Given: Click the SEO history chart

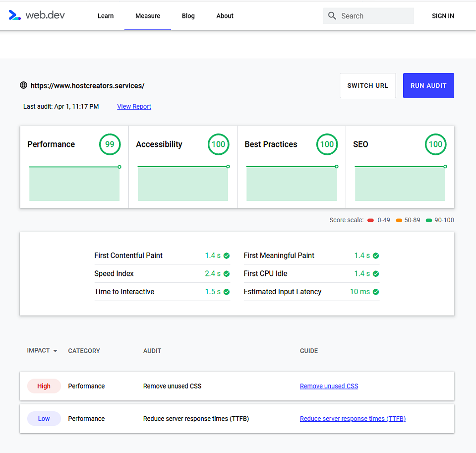Looking at the screenshot, I should pyautogui.click(x=400, y=183).
